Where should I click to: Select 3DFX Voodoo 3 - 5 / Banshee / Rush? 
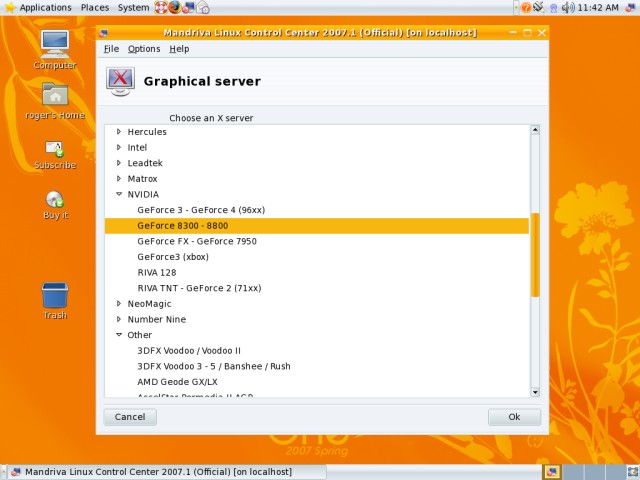[x=214, y=366]
